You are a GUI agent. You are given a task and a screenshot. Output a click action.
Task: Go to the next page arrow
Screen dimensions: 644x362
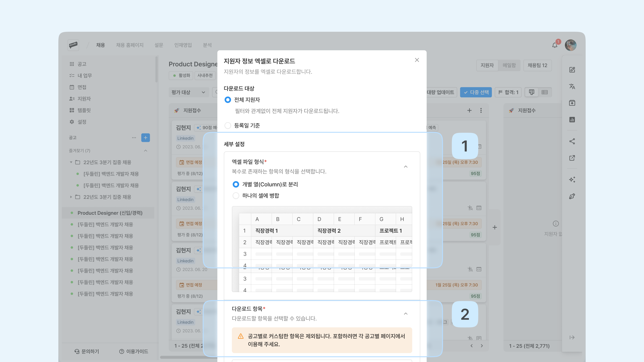tap(482, 346)
